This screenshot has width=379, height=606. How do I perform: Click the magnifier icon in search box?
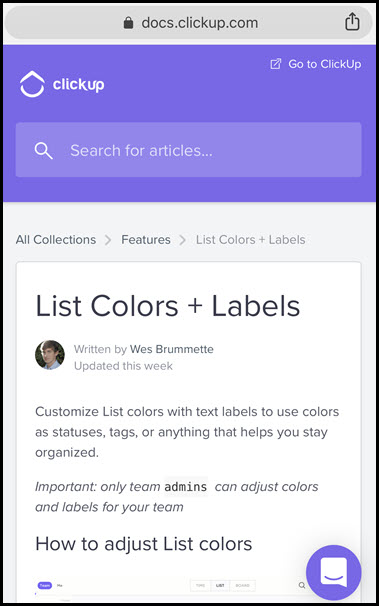(43, 150)
